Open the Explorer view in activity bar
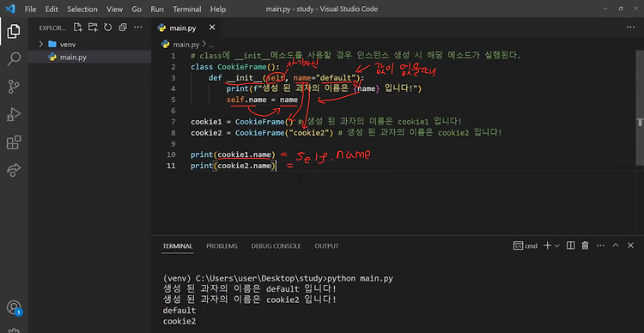This screenshot has width=644, height=333. [14, 31]
